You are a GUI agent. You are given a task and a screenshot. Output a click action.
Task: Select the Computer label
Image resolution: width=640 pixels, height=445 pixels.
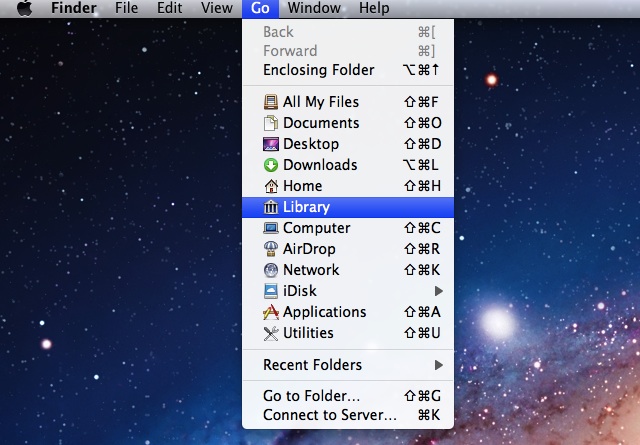[317, 228]
